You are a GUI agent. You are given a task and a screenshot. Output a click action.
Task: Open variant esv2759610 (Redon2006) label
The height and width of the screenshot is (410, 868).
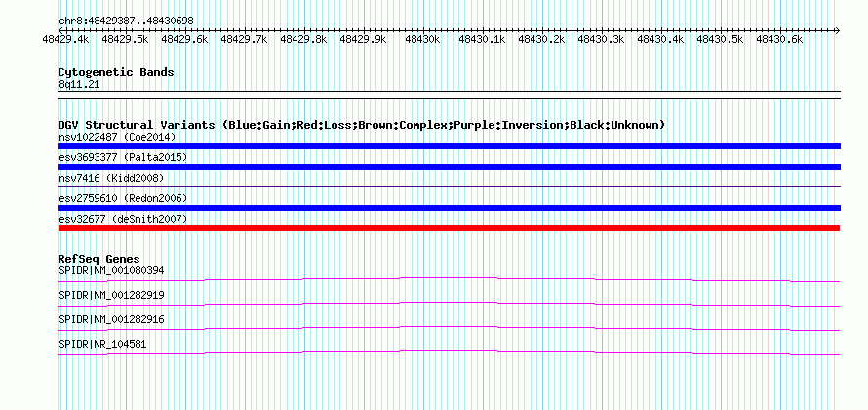[x=123, y=198]
